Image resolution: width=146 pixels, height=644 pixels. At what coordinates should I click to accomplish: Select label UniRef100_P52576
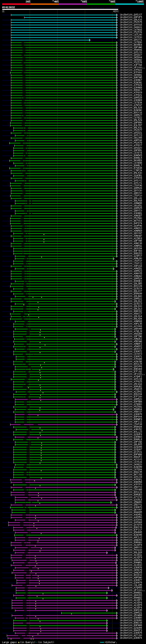click(131, 32)
